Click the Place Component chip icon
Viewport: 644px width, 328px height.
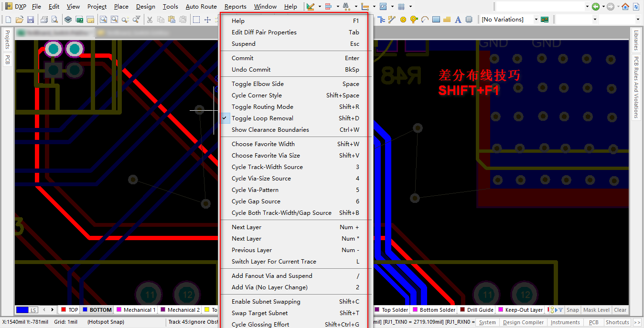(x=469, y=20)
